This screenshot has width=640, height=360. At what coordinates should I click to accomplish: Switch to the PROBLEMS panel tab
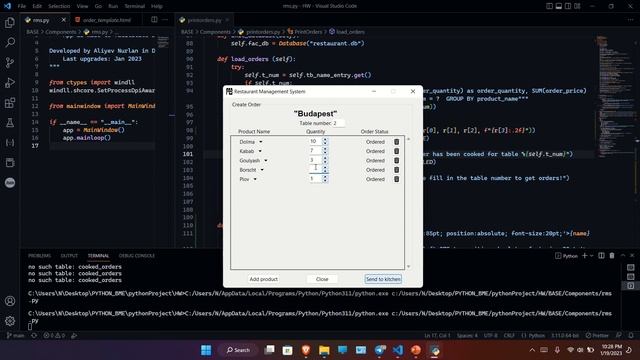point(40,256)
